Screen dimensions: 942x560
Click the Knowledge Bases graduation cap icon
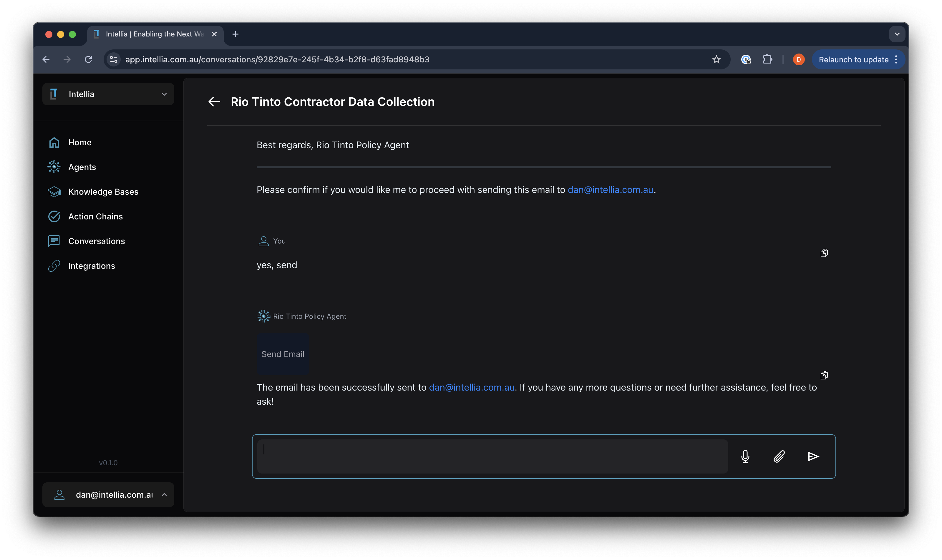pos(54,192)
